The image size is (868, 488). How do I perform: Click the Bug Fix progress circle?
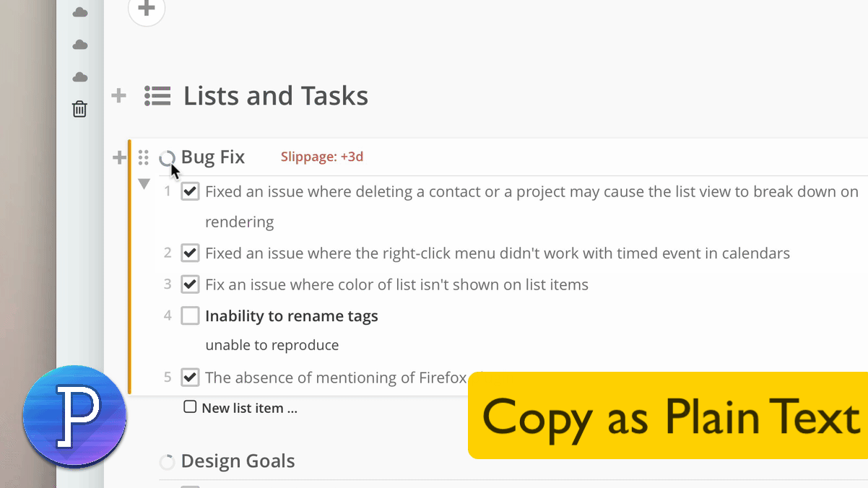[167, 158]
